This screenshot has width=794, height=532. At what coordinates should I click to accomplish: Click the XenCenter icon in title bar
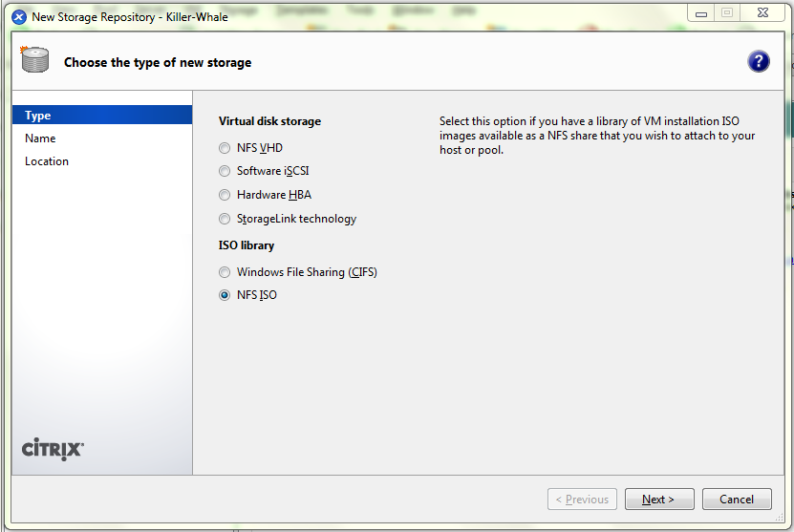point(18,16)
